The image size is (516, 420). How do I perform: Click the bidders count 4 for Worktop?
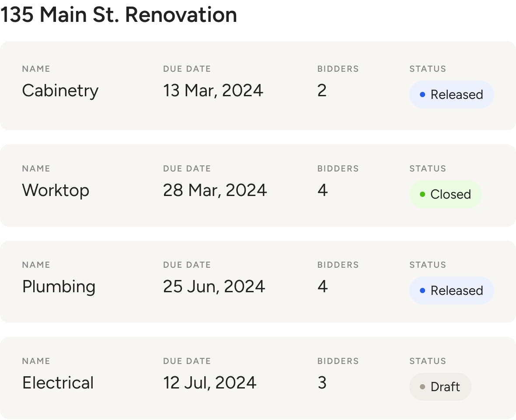pyautogui.click(x=323, y=190)
